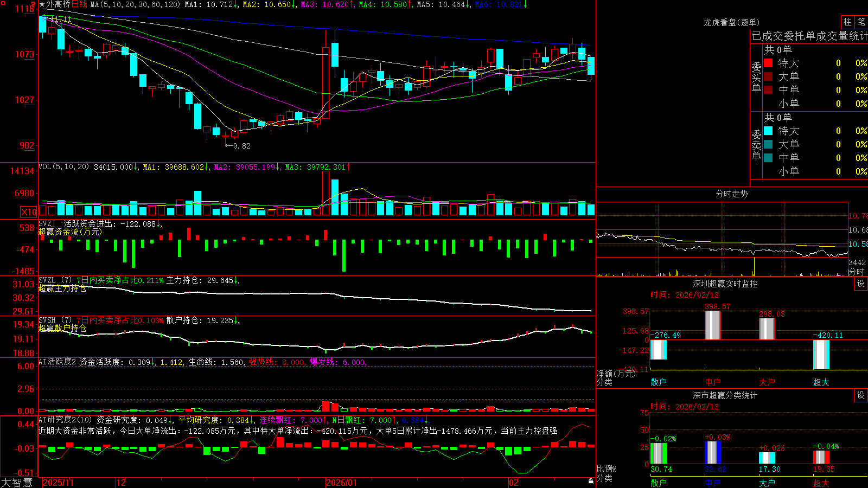This screenshot has width=868, height=488.
Task: Click the cyan 大户 bar labeled 17.30
Action: (767, 458)
